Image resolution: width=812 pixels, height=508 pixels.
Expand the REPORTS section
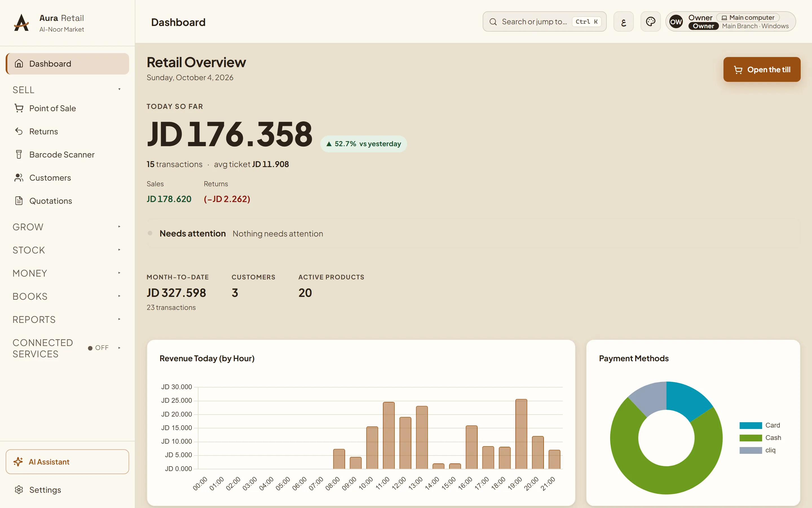67,320
